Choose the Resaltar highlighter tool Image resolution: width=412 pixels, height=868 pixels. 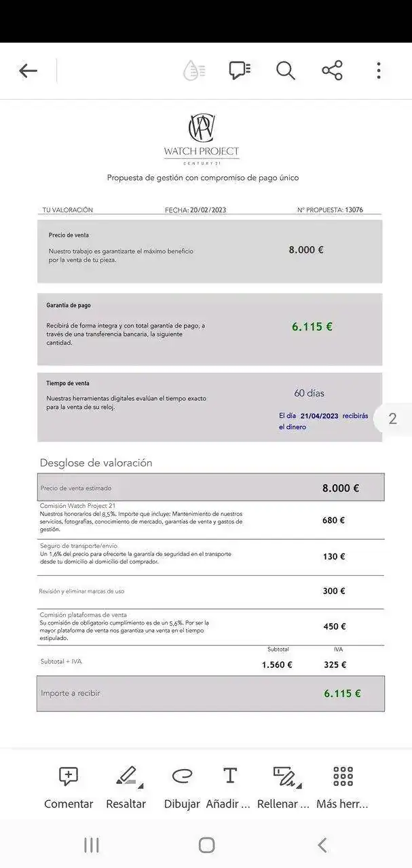pos(126,787)
